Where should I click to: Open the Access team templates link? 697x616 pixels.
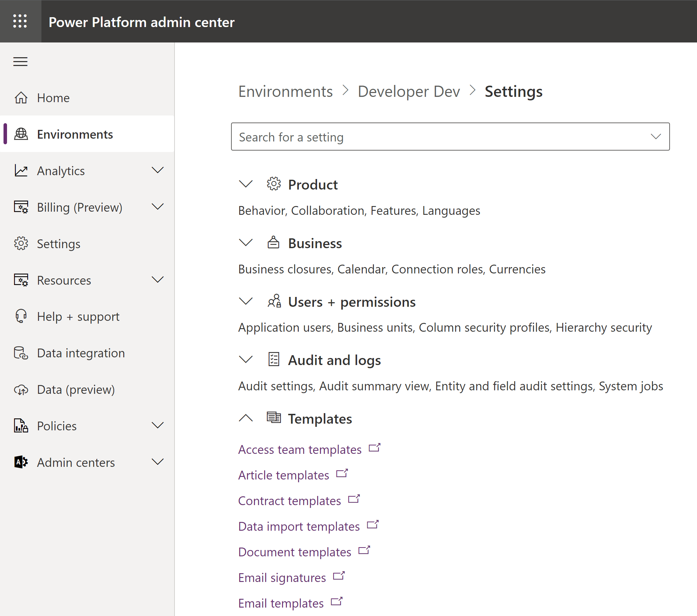[300, 449]
